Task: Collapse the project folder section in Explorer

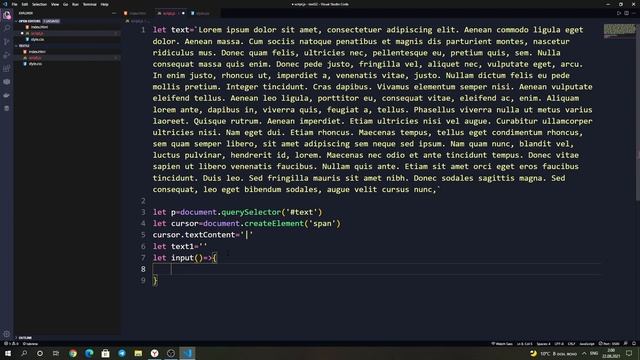Action: pyautogui.click(x=23, y=46)
